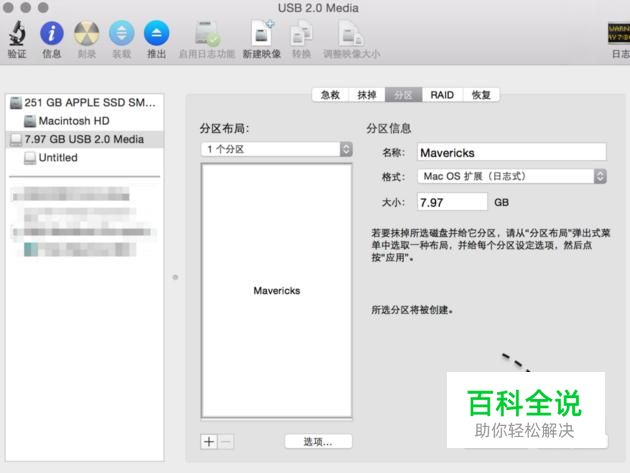630x473 pixels.
Task: Switch to the RAID tab
Action: 442,95
